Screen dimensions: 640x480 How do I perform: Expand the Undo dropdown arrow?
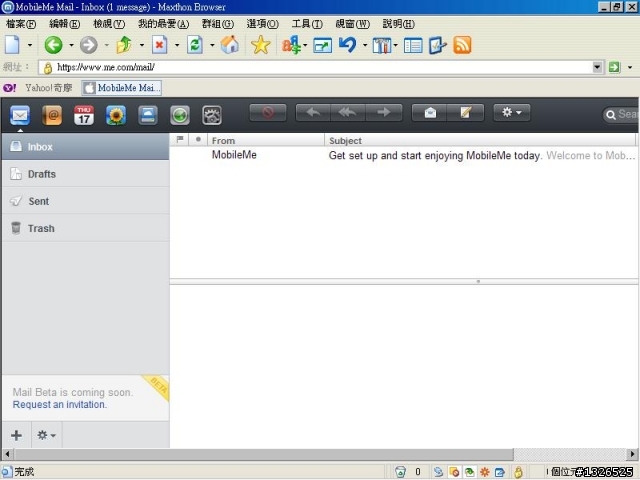[x=365, y=45]
